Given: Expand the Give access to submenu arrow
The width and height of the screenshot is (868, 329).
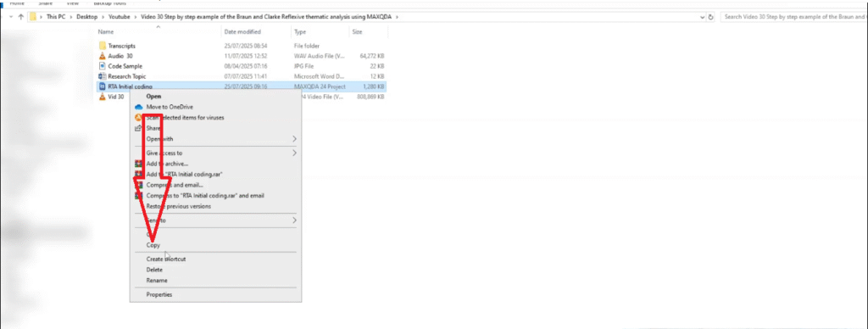Looking at the screenshot, I should pos(294,153).
